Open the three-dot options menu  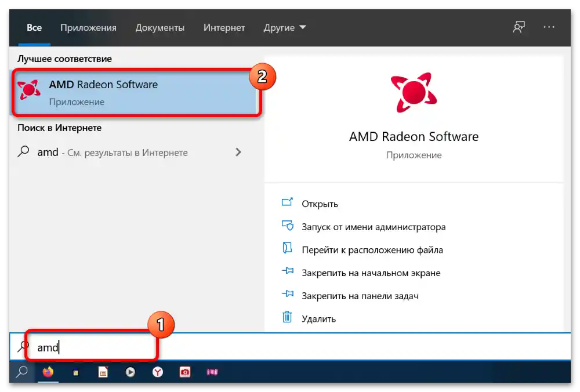pyautogui.click(x=549, y=27)
